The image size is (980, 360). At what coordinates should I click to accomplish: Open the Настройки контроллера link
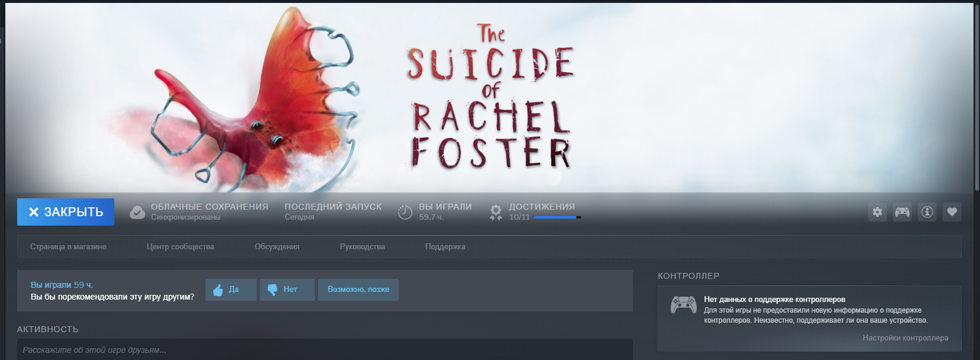pos(905,338)
